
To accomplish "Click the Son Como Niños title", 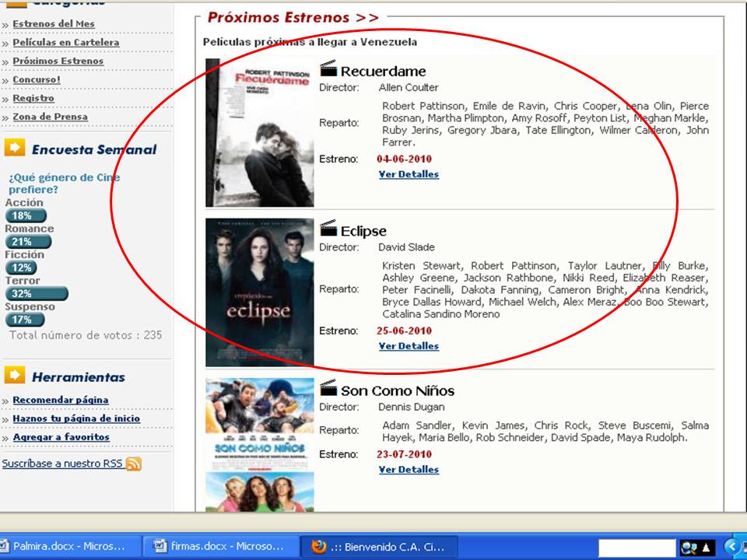I will pos(398,391).
